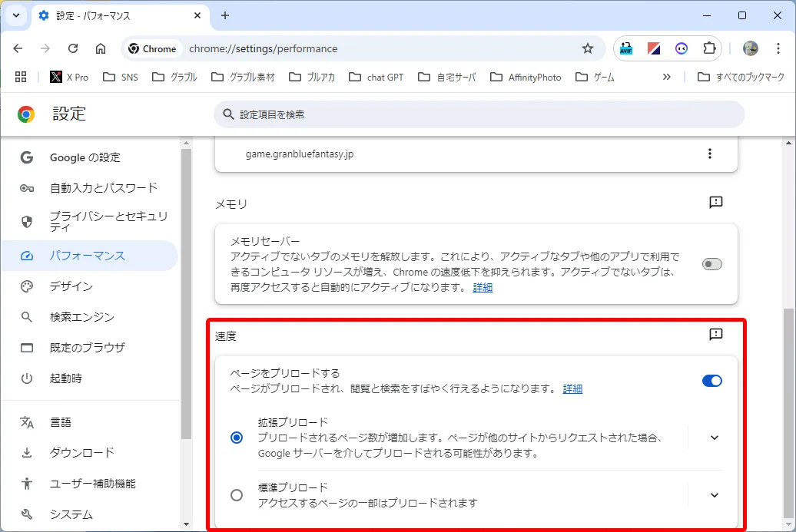796x532 pixels.
Task: Reload the page with the refresh icon
Action: [x=73, y=48]
